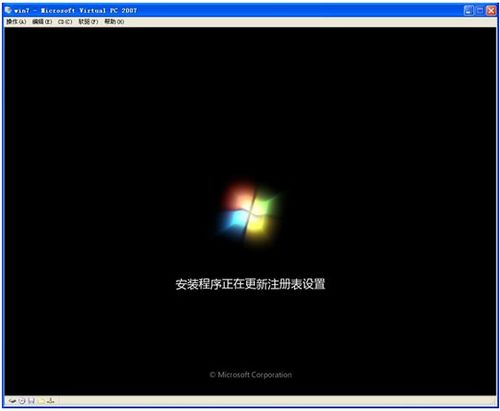This screenshot has width=500, height=411.
Task: Click the network adapter status icon
Action: 50,401
